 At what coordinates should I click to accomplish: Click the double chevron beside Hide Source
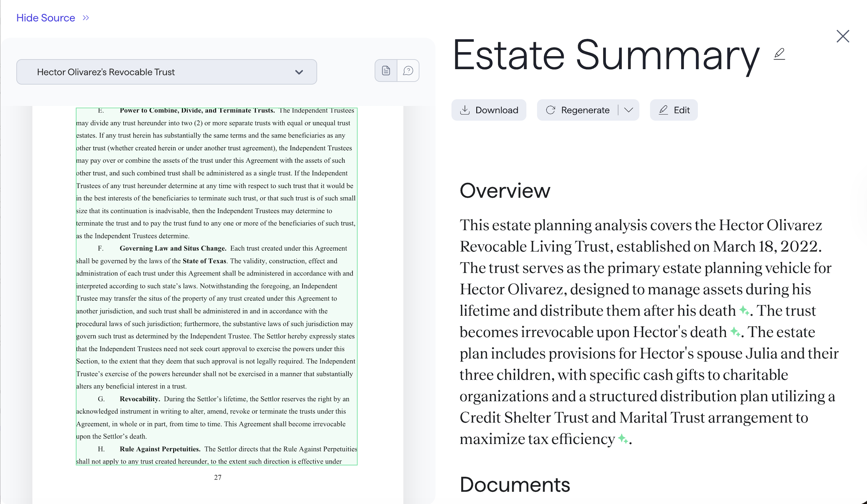[86, 18]
